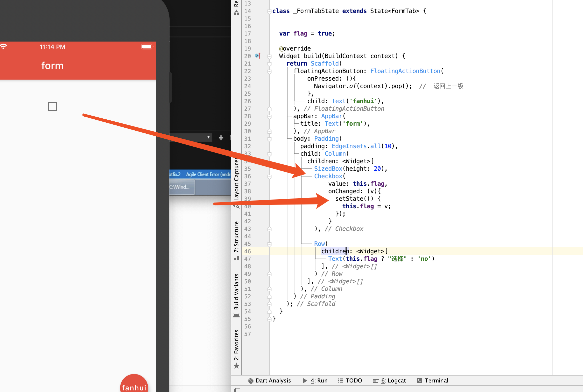
Task: Collapse the _FormTabState class fold on line 14
Action: [269, 11]
